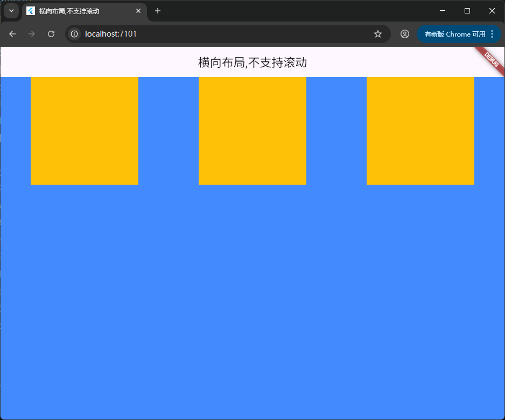Focus the localhost:7101 address bar

point(215,34)
